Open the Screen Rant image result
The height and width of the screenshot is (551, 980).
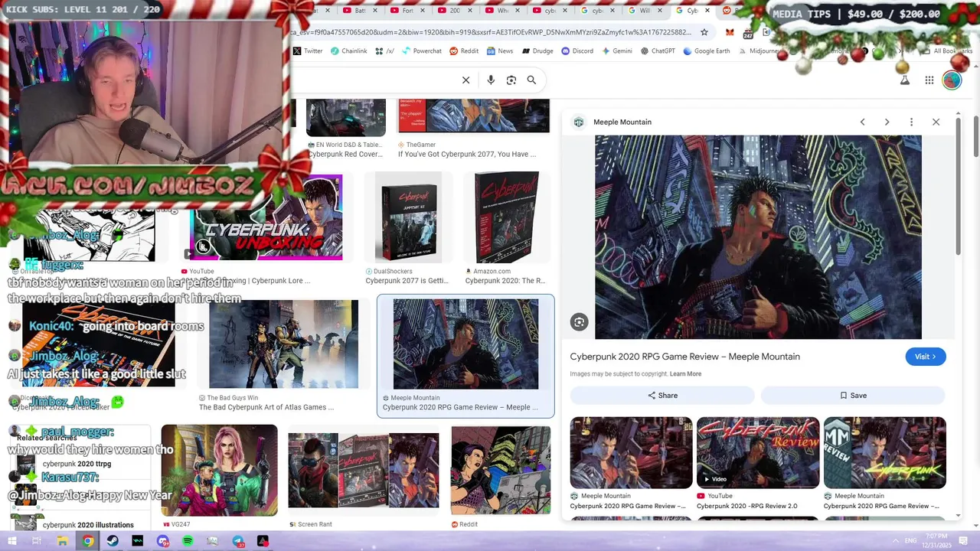(x=364, y=471)
